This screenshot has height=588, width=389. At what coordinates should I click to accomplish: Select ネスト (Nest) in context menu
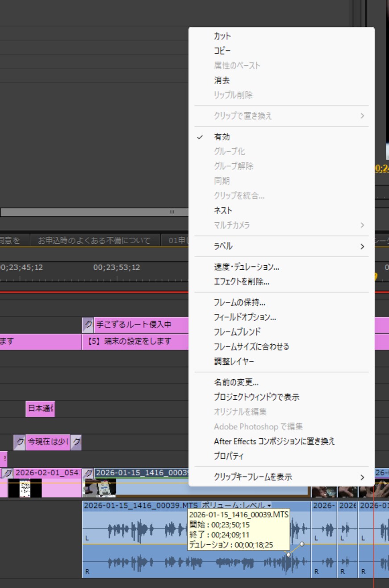pos(223,210)
